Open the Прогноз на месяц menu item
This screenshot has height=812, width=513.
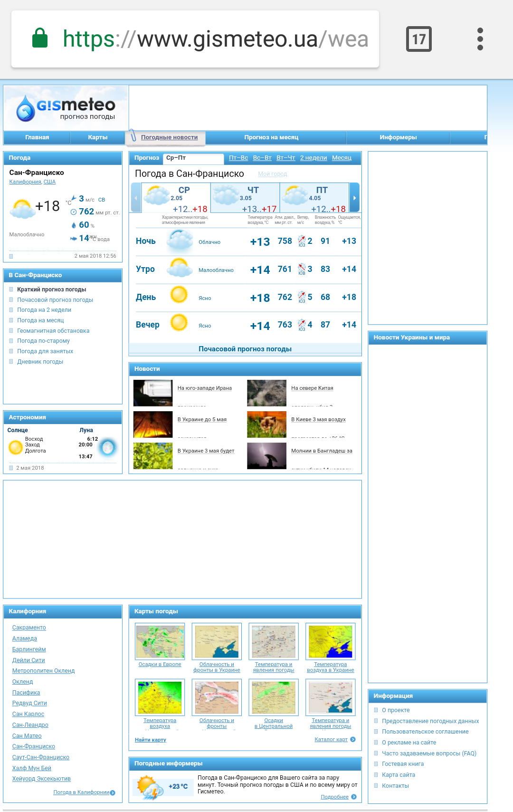(271, 137)
